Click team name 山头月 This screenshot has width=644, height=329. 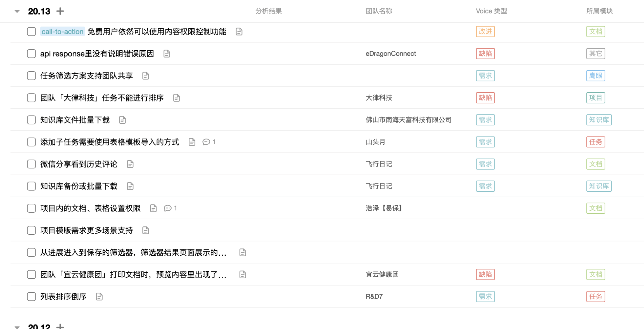click(375, 142)
